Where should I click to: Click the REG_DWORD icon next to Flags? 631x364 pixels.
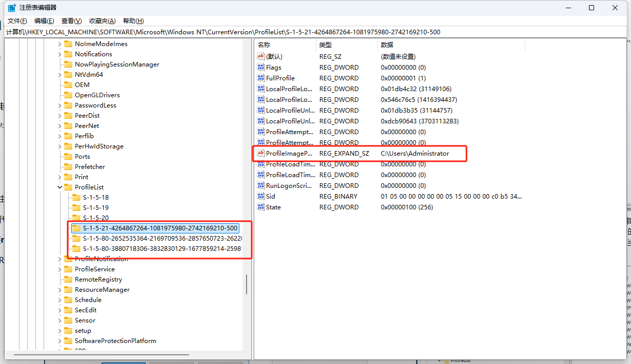click(x=260, y=67)
